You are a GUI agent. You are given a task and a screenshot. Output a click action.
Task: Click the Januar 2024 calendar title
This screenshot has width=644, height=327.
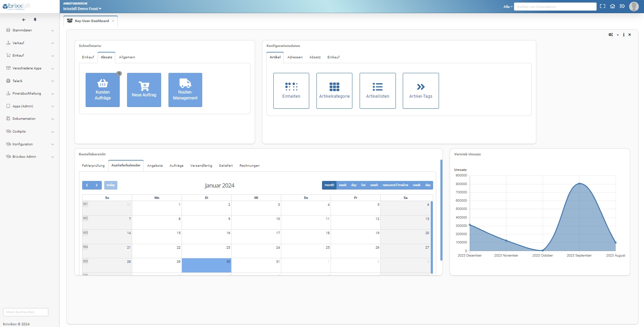219,186
